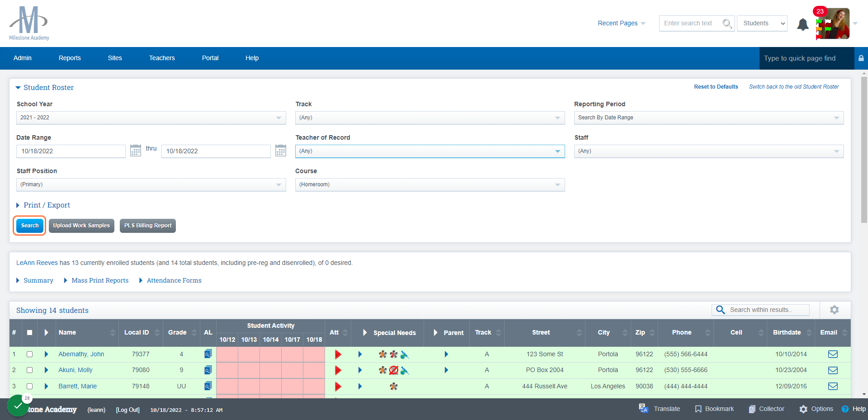
Task: Open the Students search scope dropdown
Action: click(x=762, y=23)
